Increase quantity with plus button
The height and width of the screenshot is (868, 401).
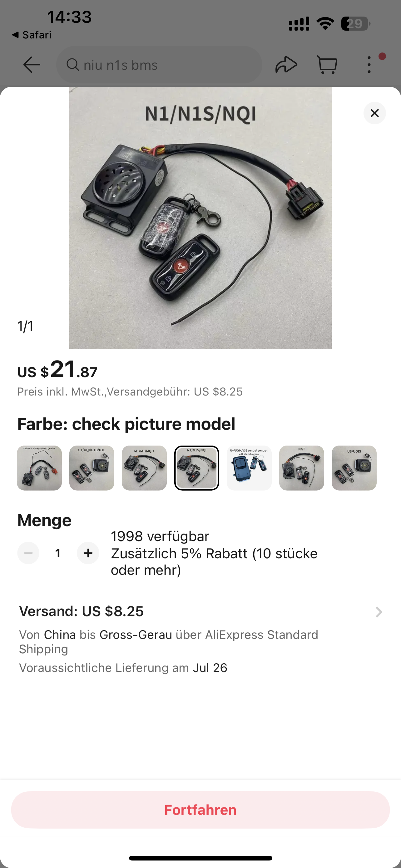point(88,553)
